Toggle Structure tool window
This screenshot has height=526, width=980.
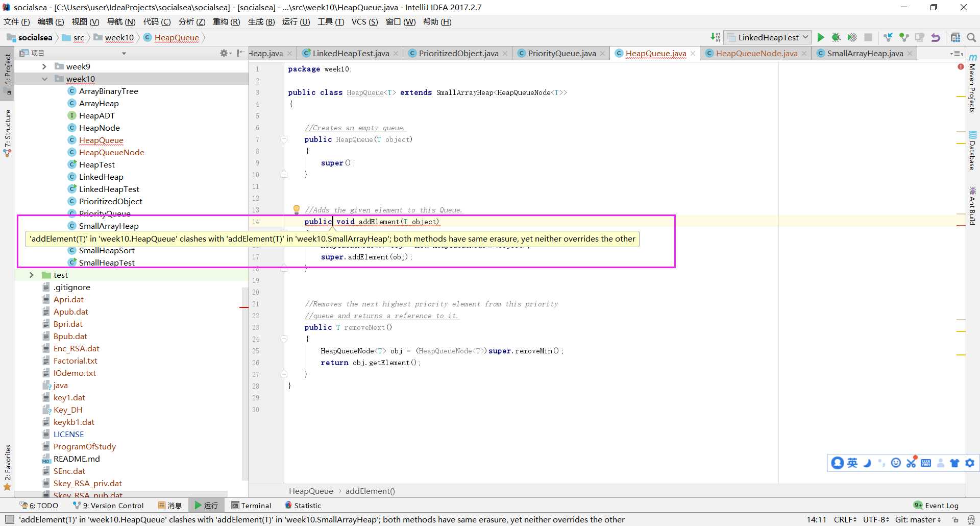coord(7,133)
